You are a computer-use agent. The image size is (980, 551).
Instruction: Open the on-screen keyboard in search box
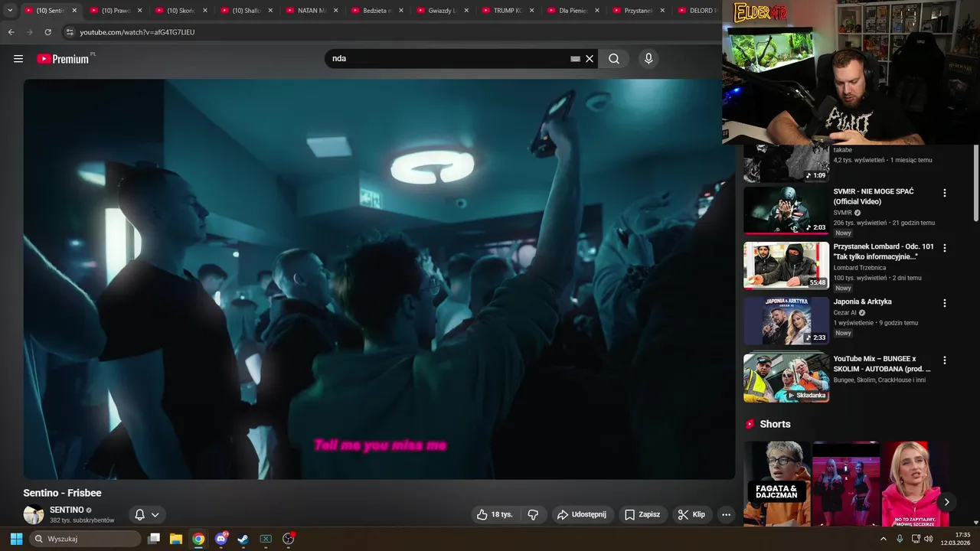575,59
